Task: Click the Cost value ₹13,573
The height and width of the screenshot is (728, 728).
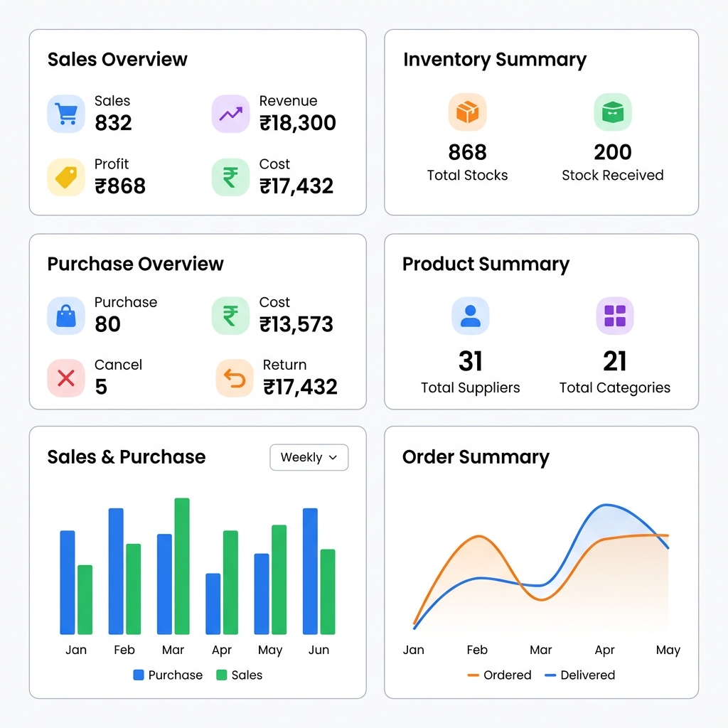Action: pyautogui.click(x=296, y=324)
